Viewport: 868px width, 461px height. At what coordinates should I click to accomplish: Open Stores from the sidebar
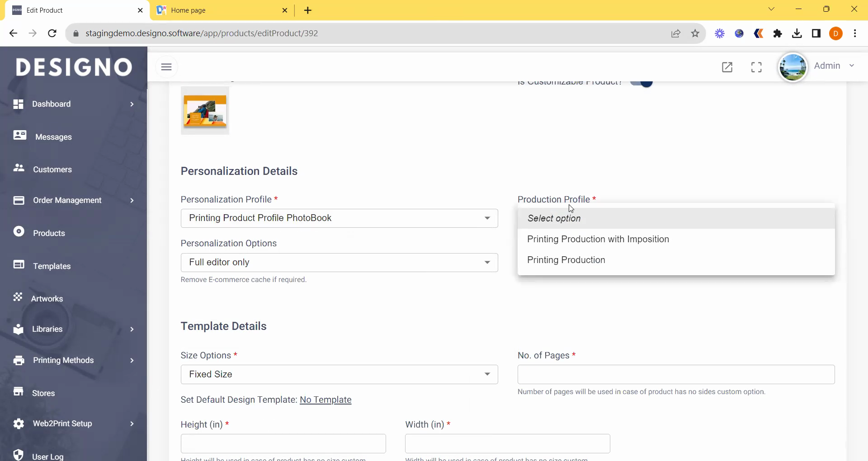coord(43,393)
